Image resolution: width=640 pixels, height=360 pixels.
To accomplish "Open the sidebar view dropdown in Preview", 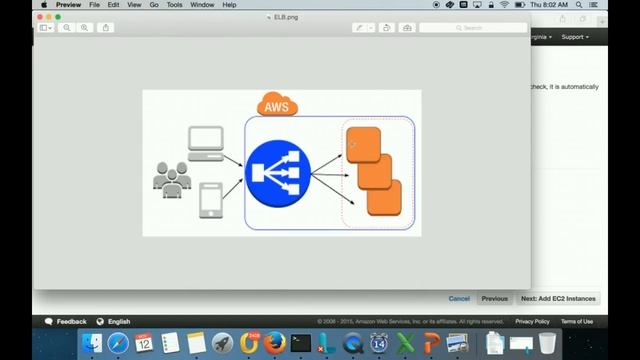I will click(46, 28).
